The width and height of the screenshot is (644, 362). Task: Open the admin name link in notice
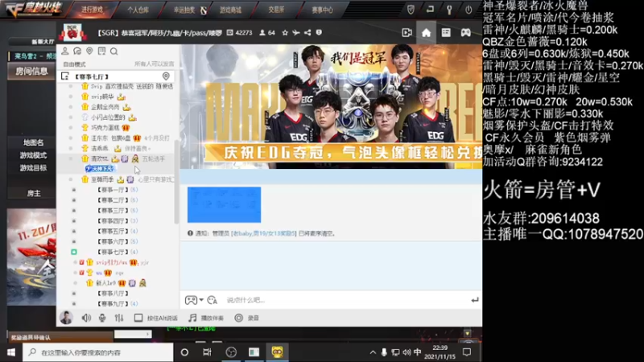click(x=263, y=233)
